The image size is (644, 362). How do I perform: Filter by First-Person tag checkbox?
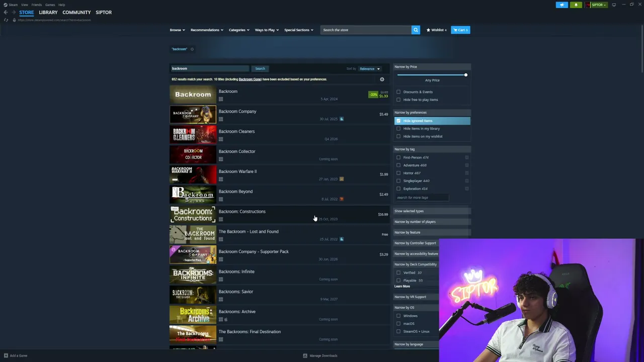398,157
